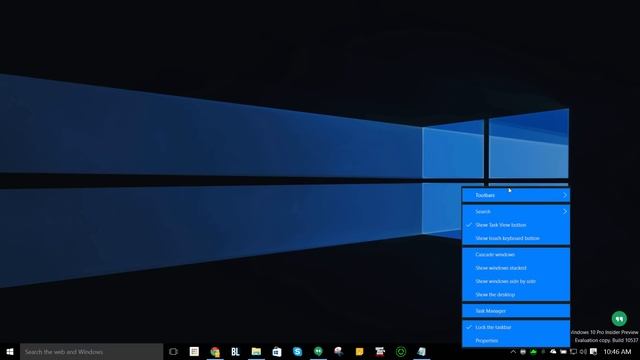Toggle Lock the taskbar
This screenshot has height=360, width=640.
pyautogui.click(x=516, y=327)
